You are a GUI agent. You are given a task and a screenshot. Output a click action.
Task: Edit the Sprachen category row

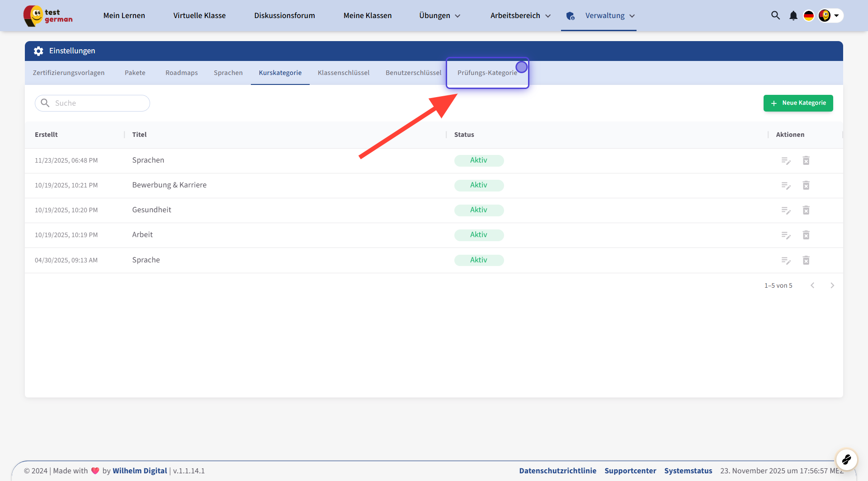(x=786, y=161)
